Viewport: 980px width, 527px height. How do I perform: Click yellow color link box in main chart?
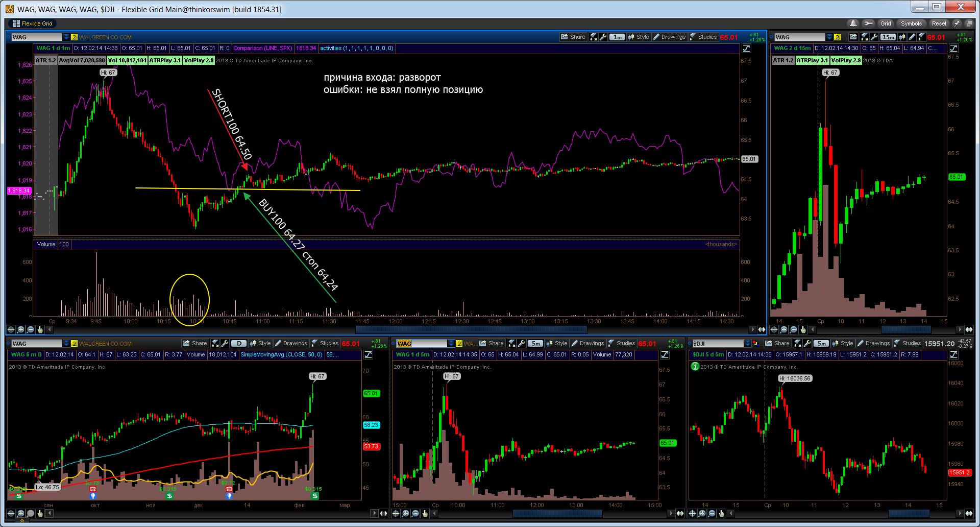(x=74, y=37)
